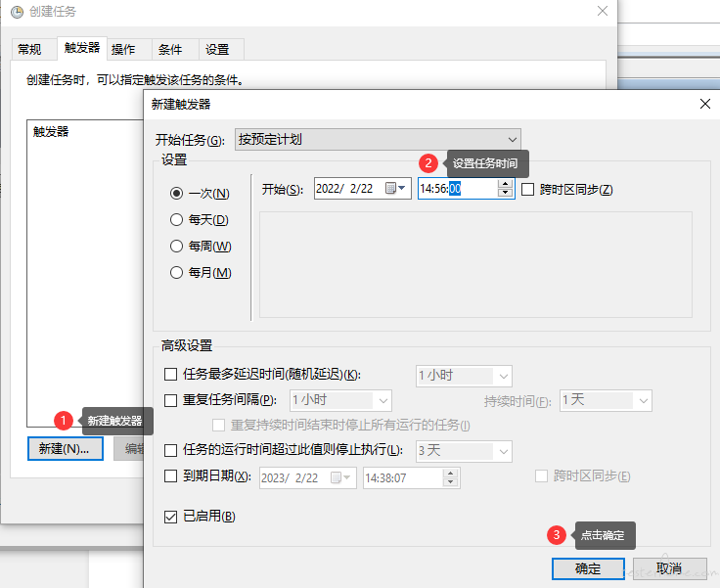720x588 pixels.
Task: Switch to the 触发器 tab
Action: pos(82,48)
